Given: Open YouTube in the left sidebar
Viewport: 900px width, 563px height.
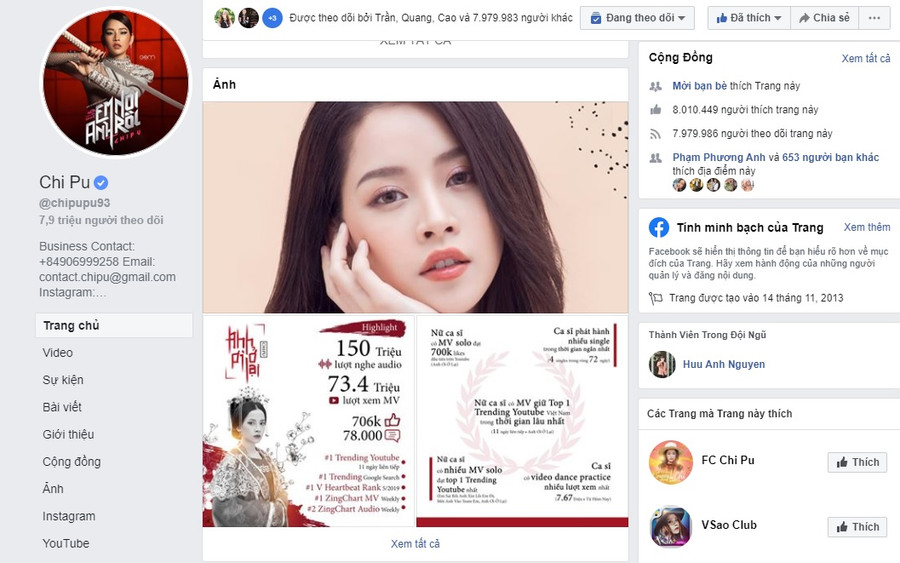Looking at the screenshot, I should coord(66,543).
